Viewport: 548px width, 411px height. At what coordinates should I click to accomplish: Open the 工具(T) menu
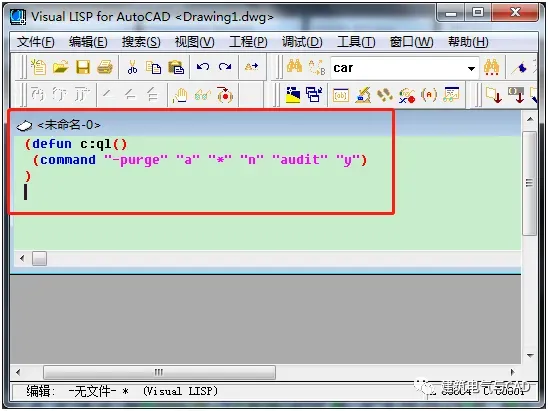pyautogui.click(x=356, y=42)
